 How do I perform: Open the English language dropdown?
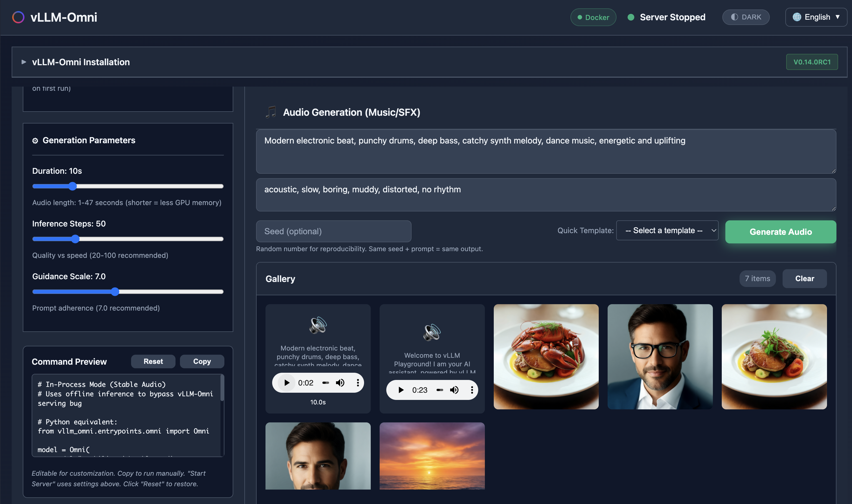tap(816, 17)
